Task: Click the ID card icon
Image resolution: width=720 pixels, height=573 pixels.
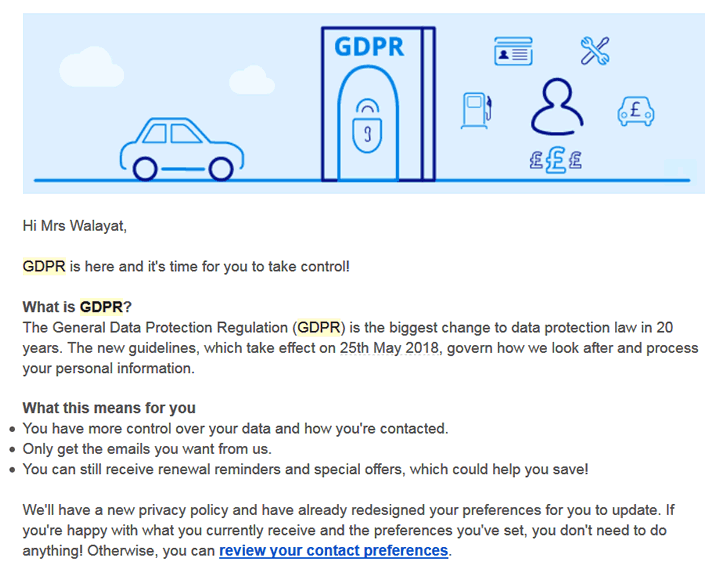Action: point(513,52)
